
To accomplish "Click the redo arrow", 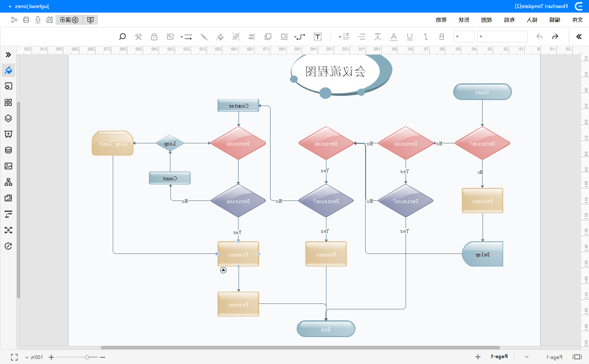I will tap(555, 37).
